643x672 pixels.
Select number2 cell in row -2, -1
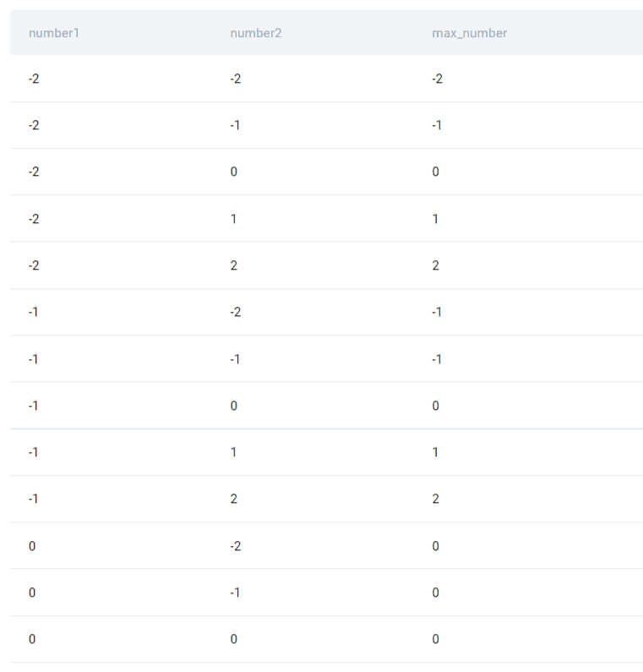point(236,125)
